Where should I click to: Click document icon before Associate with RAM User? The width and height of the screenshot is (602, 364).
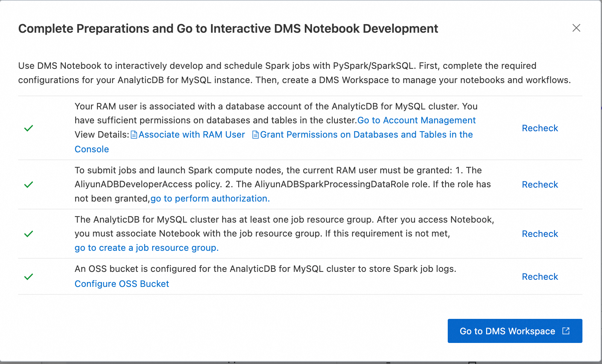[134, 135]
